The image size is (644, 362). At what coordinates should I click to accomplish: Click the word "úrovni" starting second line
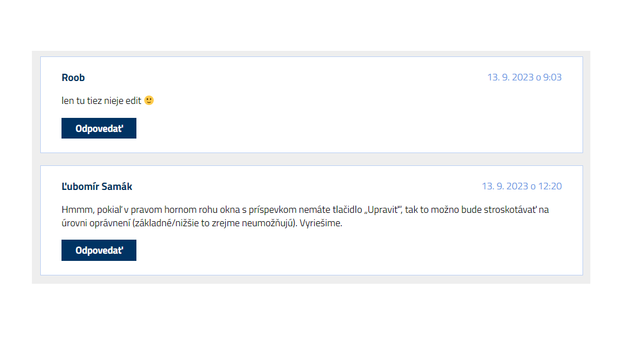click(x=74, y=223)
